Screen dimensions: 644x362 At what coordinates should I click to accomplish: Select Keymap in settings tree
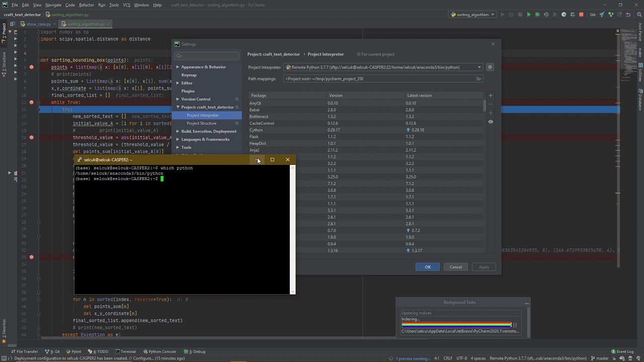(x=189, y=75)
